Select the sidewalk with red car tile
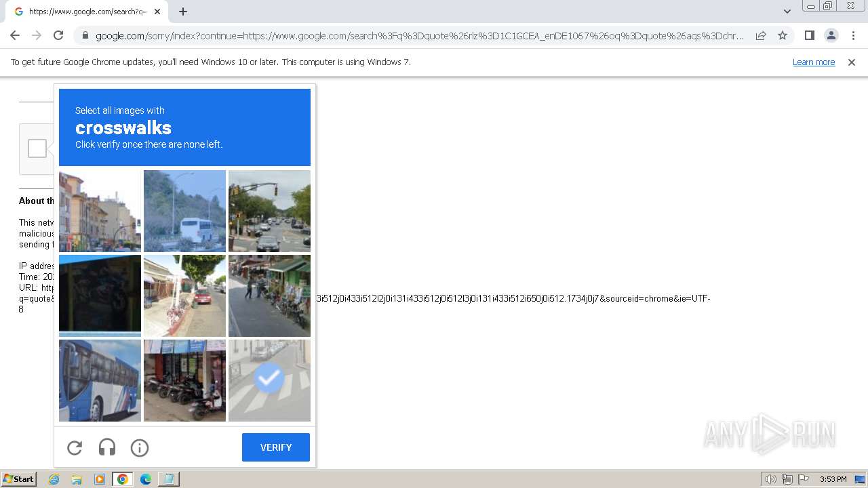This screenshot has height=488, width=868. click(x=184, y=296)
